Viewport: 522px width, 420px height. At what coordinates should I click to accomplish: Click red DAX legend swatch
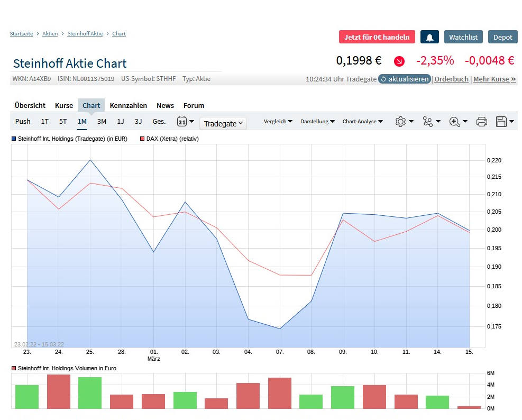coord(142,139)
